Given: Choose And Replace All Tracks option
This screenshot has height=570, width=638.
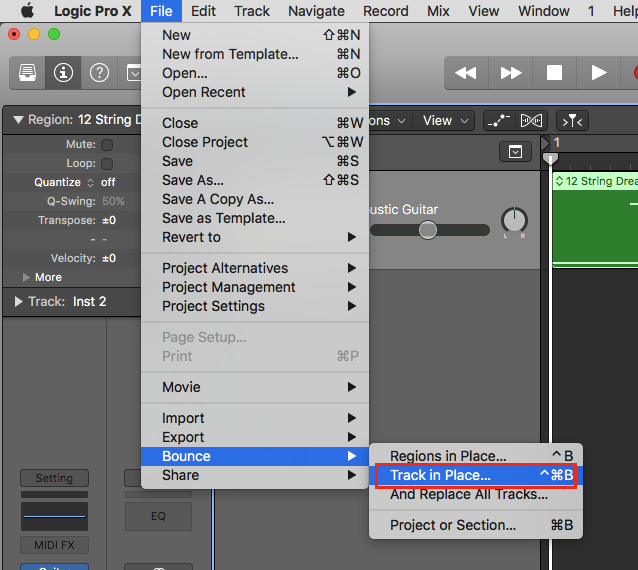Looking at the screenshot, I should click(476, 494).
